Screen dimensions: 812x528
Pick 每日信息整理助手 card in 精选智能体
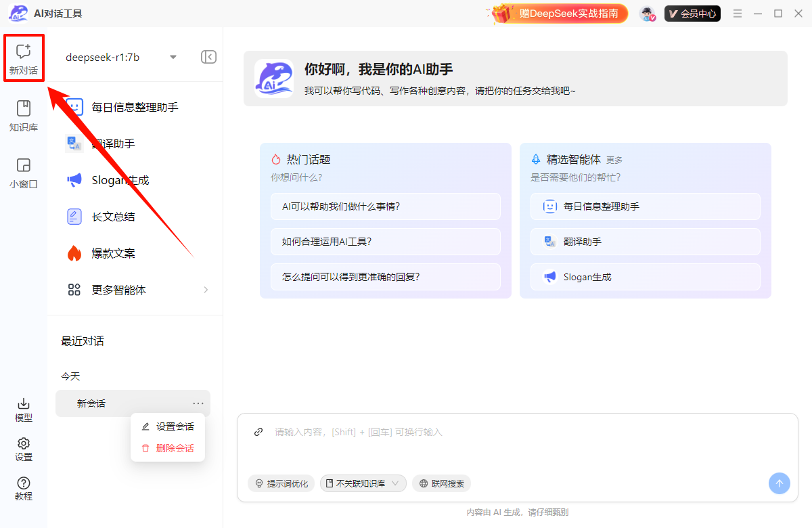pos(646,206)
